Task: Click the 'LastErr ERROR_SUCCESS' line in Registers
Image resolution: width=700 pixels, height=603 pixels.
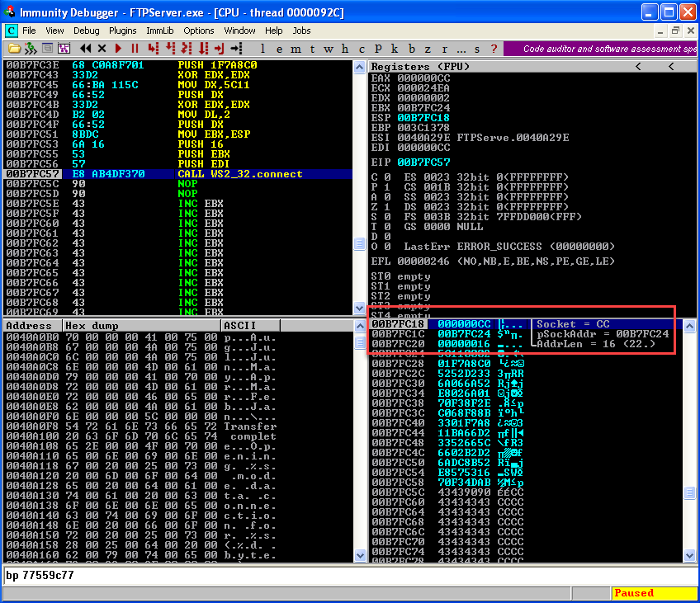Action: 509,247
